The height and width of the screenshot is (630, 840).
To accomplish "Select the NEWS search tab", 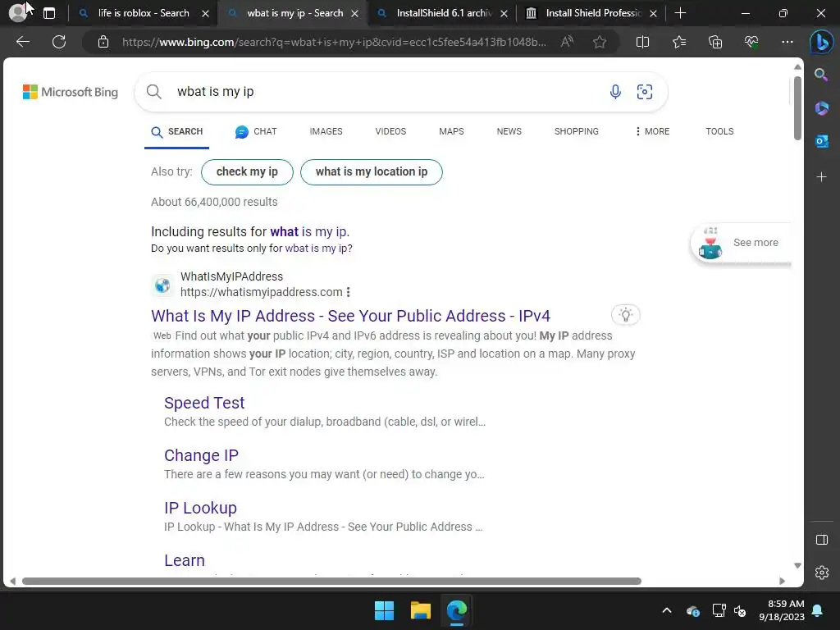I will tap(509, 131).
